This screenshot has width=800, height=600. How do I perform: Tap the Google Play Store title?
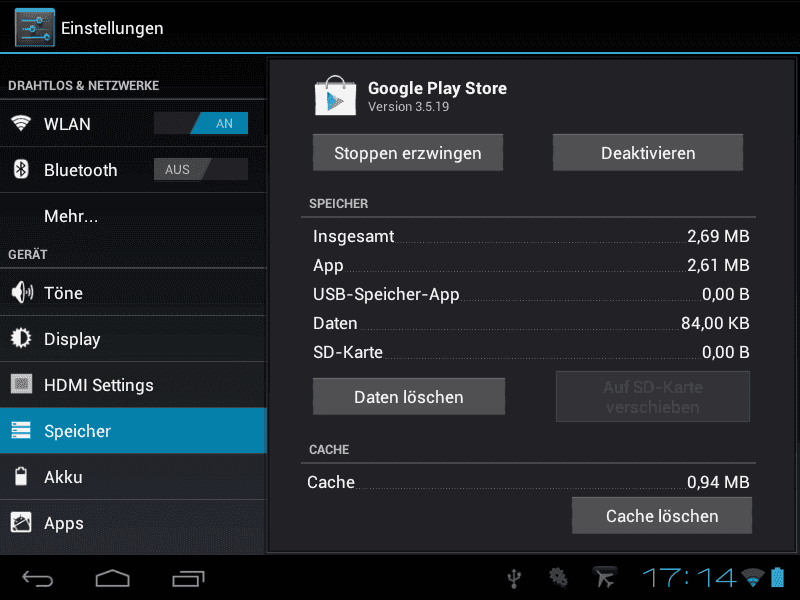(437, 88)
